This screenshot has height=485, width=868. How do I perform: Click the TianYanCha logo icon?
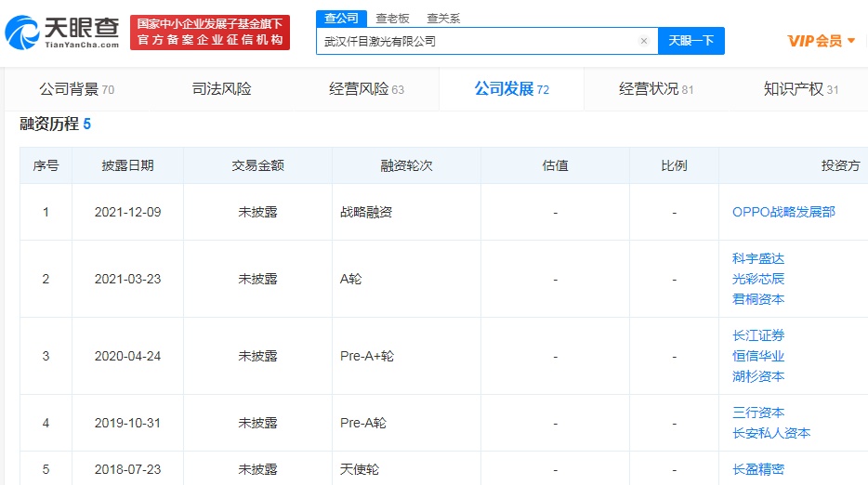point(22,33)
